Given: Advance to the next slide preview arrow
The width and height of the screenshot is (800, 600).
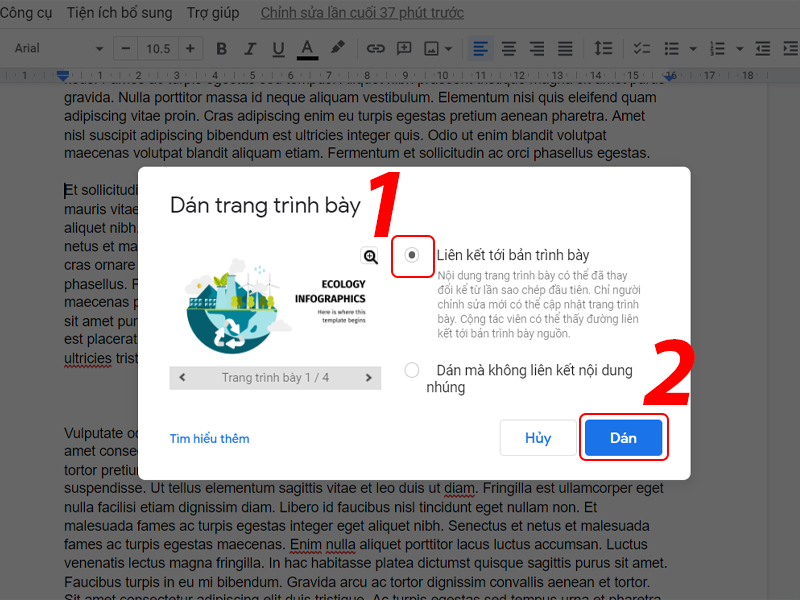Looking at the screenshot, I should [367, 378].
